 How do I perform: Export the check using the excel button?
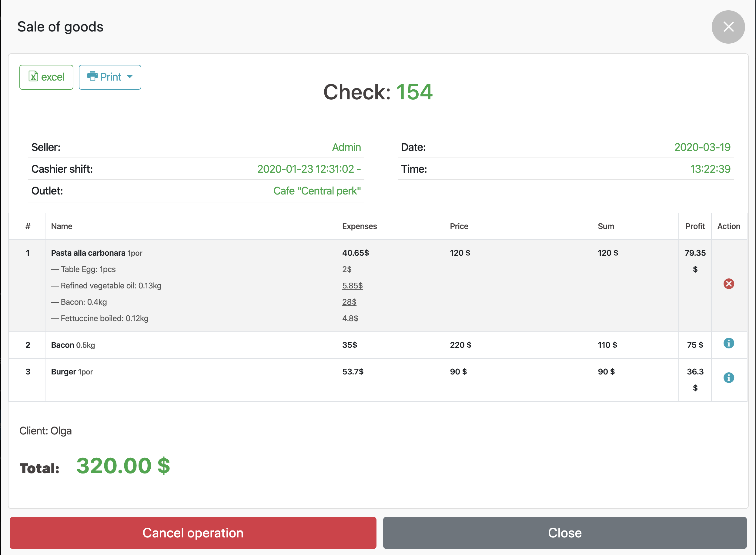tap(46, 77)
